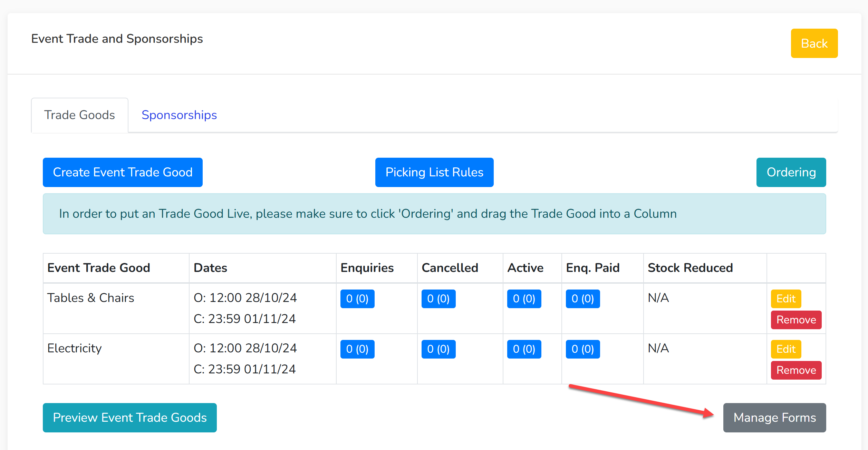Open Electricity active count badge
Image resolution: width=868 pixels, height=450 pixels.
524,349
